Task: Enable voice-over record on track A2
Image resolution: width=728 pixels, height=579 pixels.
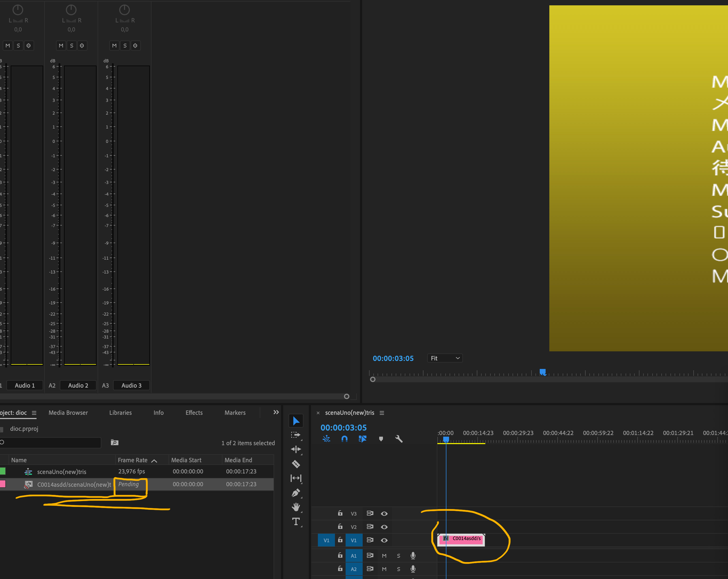Action: click(413, 569)
